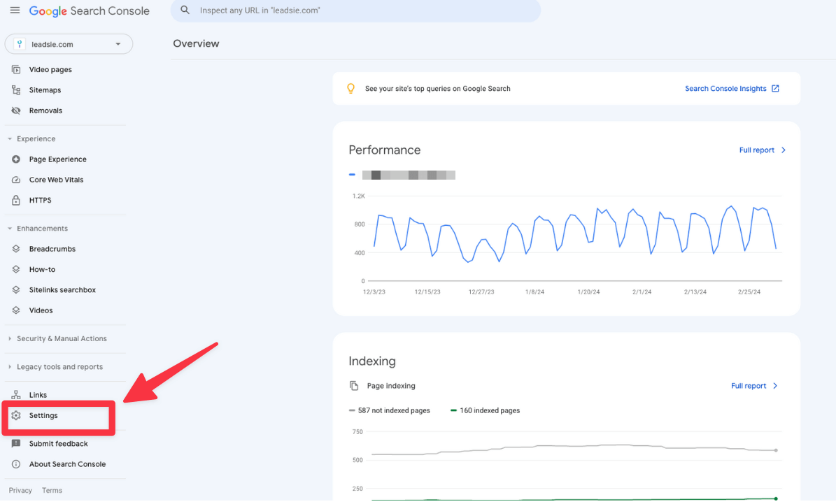Viewport: 836px width, 504px height.
Task: Open the Removals report
Action: (x=45, y=110)
